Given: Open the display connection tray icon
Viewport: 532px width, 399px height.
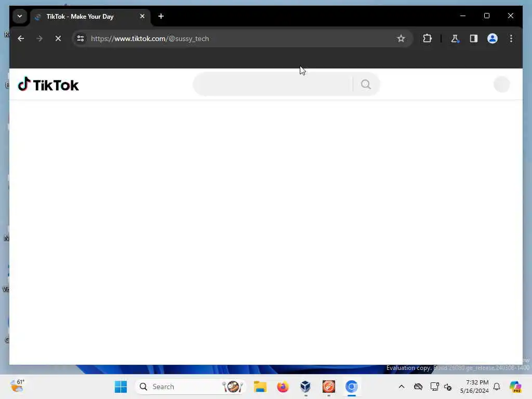Looking at the screenshot, I should (434, 387).
